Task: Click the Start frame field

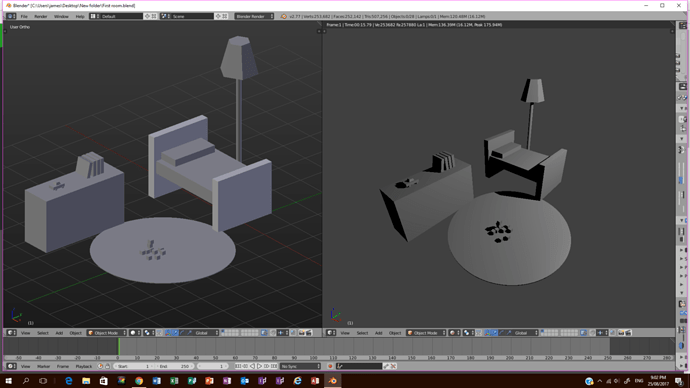Action: tap(133, 366)
